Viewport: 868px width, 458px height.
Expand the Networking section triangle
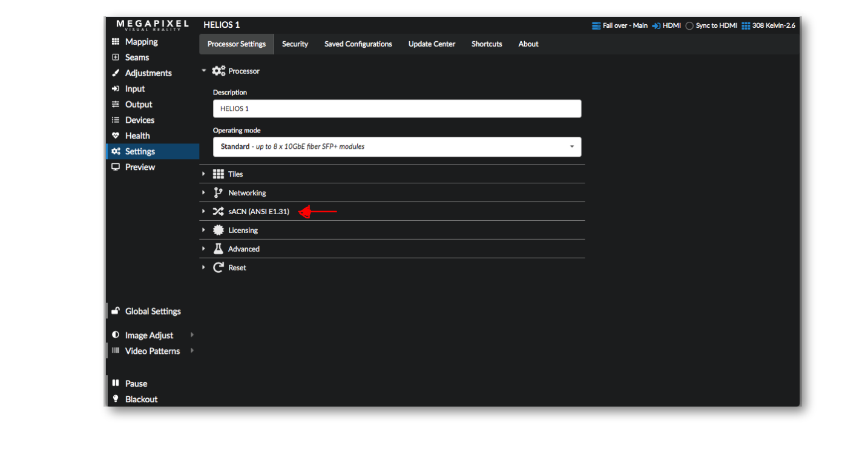point(203,193)
